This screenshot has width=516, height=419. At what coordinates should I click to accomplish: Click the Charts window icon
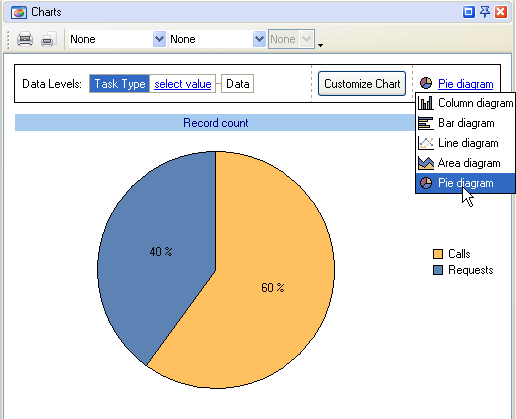[x=19, y=13]
